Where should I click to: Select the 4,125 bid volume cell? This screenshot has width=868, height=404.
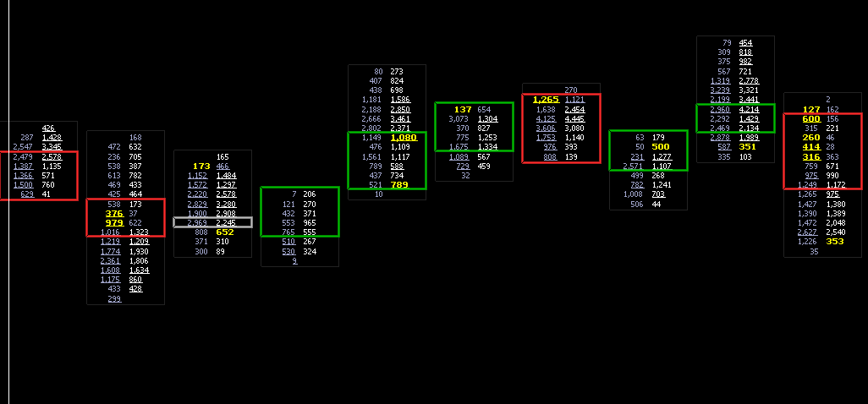coord(546,119)
